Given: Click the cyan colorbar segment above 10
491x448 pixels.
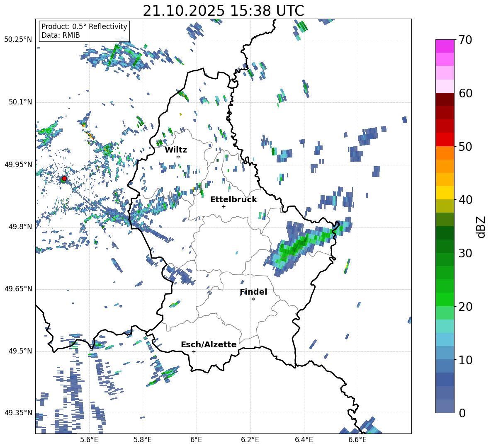Looking at the screenshot, I should coord(445,339).
